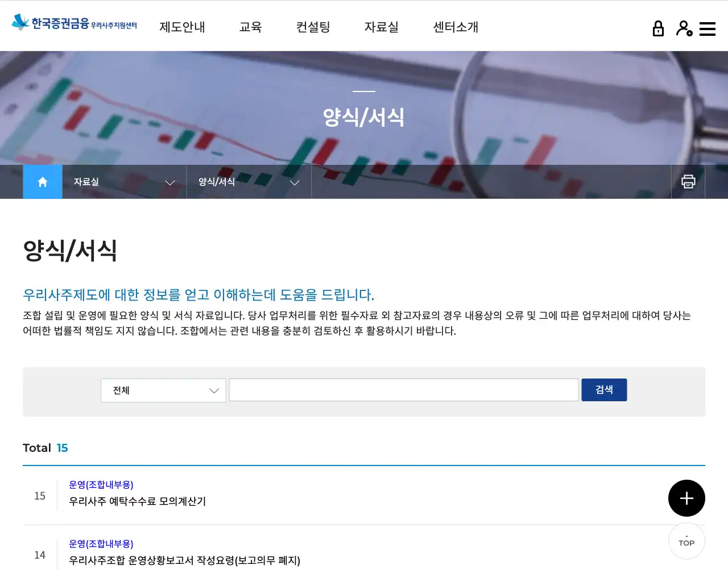This screenshot has height=582, width=728.
Task: Open 우리사주조합 운영상황보고서 작성요령 post
Action: (x=184, y=560)
